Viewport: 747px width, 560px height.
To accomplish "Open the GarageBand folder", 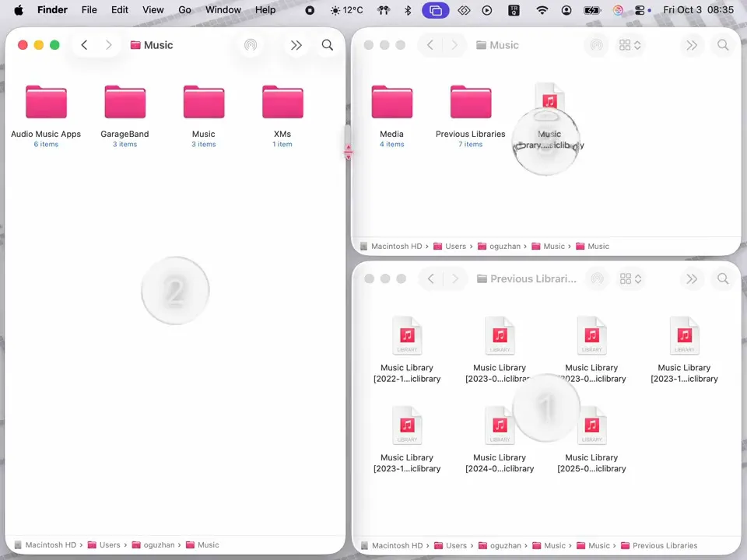I will pos(124,103).
